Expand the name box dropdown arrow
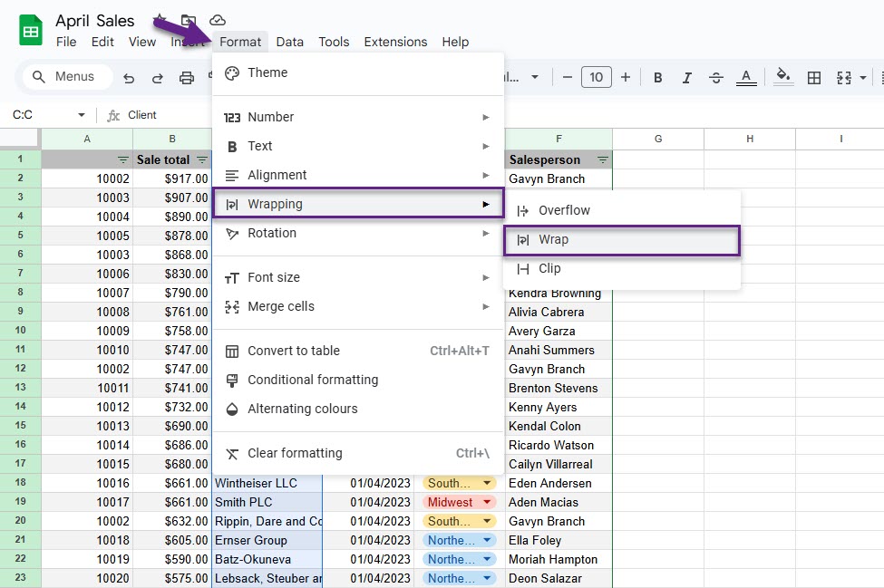The width and height of the screenshot is (884, 588). click(x=82, y=115)
